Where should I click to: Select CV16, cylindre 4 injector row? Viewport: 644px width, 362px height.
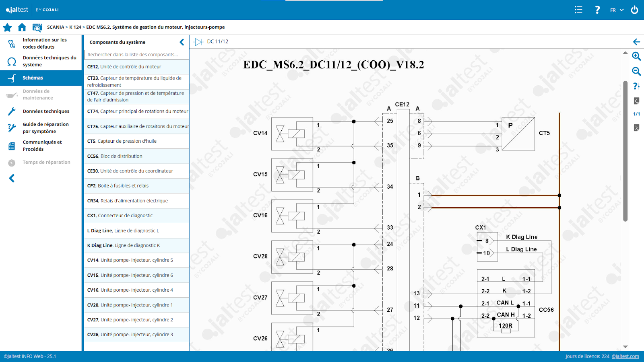pos(136,290)
